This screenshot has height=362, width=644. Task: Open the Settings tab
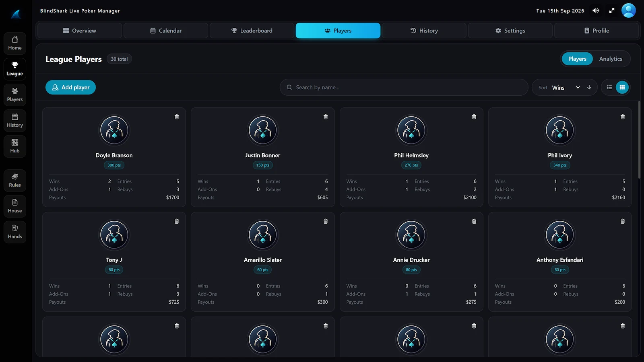(x=510, y=31)
